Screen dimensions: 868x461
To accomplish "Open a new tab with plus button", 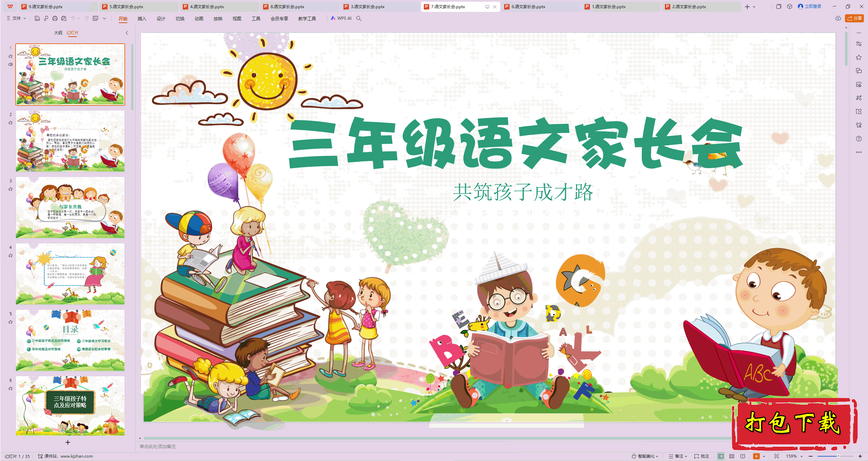I will [x=747, y=6].
